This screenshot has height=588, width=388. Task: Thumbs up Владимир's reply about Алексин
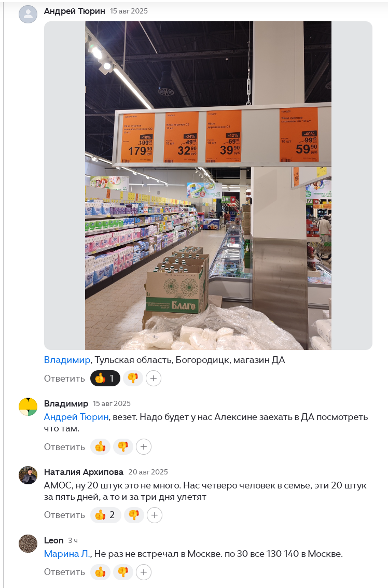[x=100, y=446]
